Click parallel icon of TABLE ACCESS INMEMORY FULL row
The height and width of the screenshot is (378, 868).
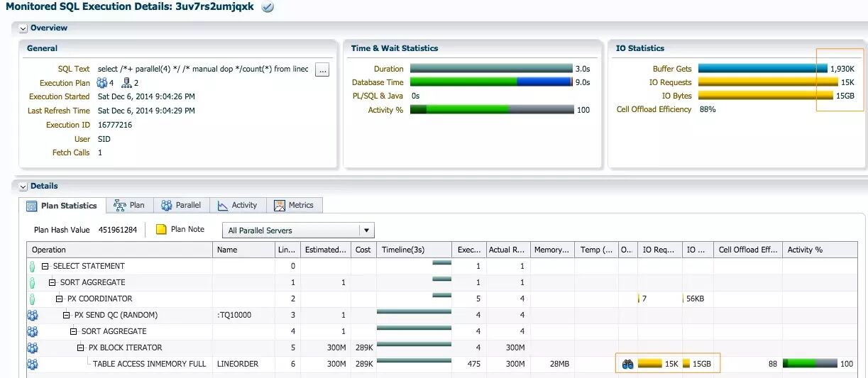click(33, 364)
